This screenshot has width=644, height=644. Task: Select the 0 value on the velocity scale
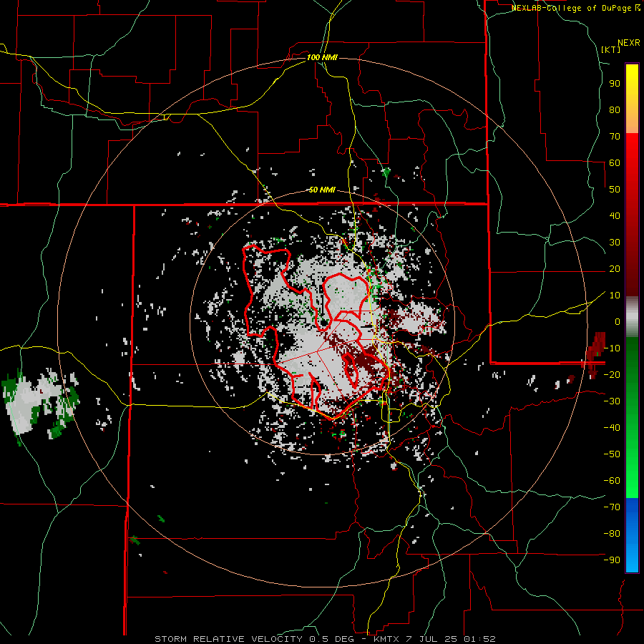[618, 321]
